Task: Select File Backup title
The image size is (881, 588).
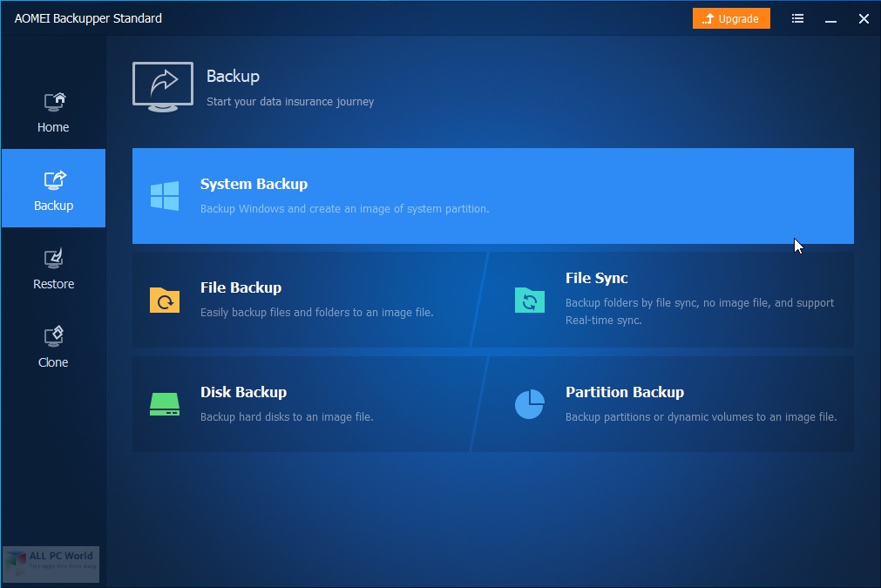Action: [x=241, y=287]
